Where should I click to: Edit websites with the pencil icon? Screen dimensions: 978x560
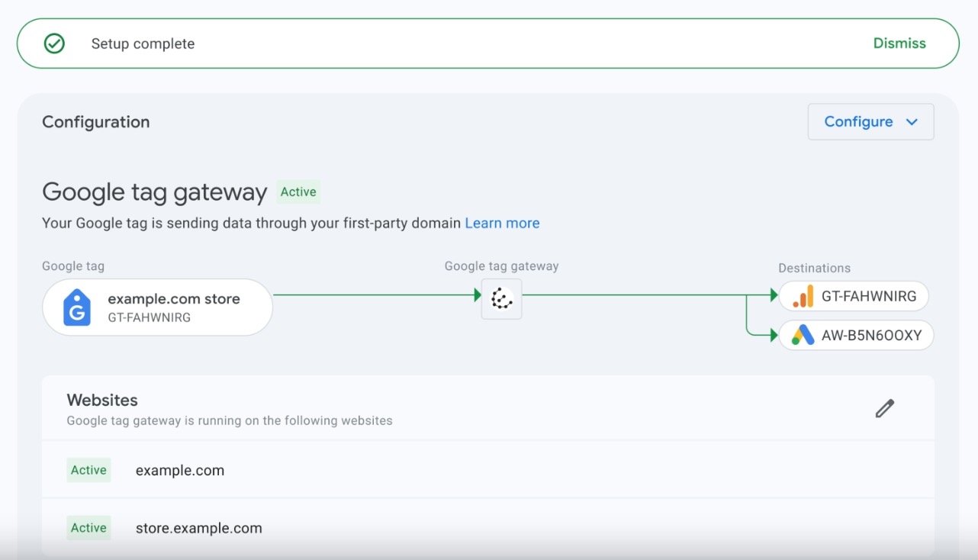[x=884, y=409]
